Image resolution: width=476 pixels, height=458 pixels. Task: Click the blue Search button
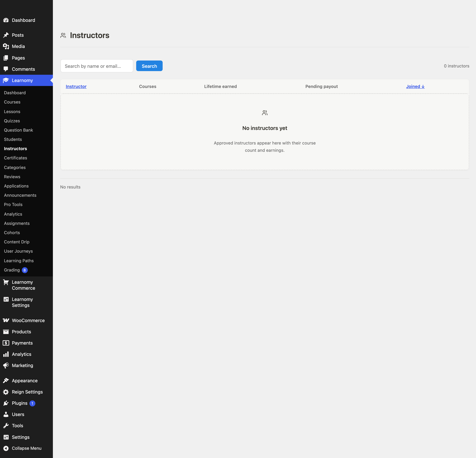149,66
